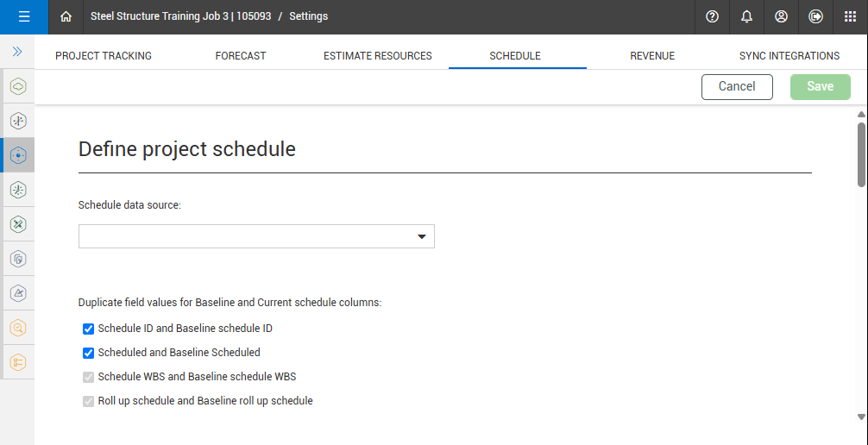Image resolution: width=868 pixels, height=445 pixels.
Task: Open the help question mark icon
Action: click(x=712, y=16)
